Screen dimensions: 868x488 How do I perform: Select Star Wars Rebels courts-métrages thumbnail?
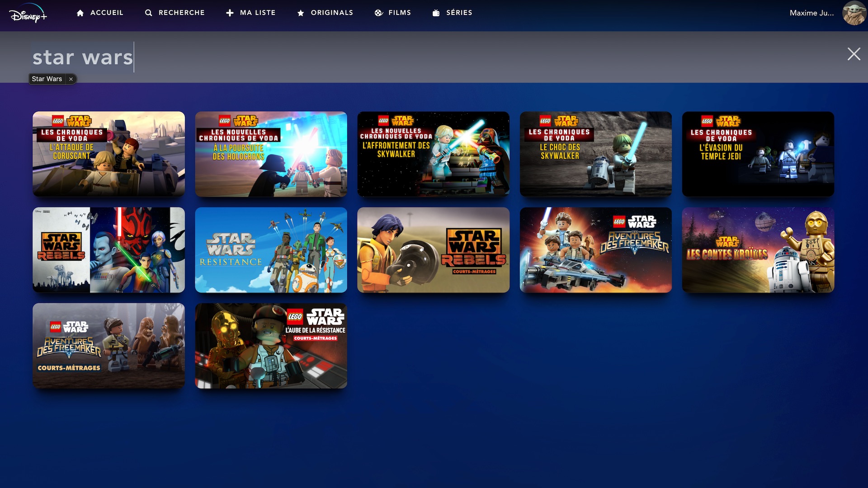(433, 250)
